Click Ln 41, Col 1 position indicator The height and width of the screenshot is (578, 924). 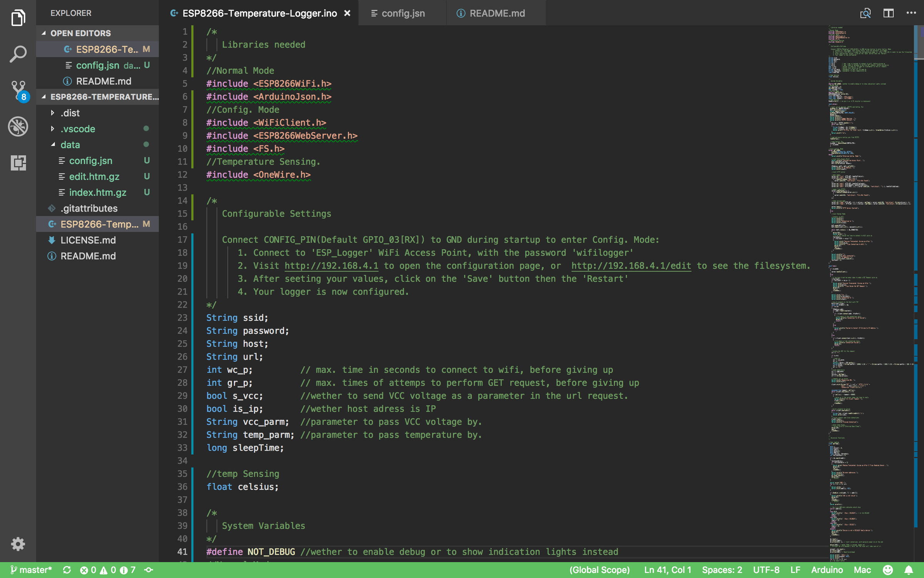click(668, 570)
